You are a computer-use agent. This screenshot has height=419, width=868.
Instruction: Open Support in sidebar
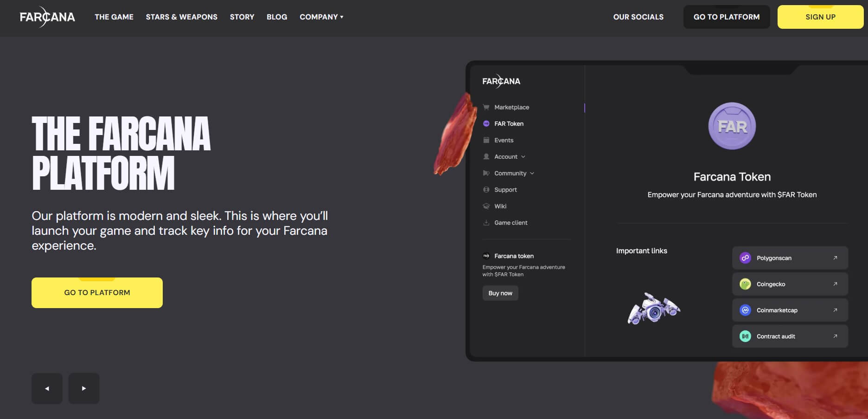pyautogui.click(x=505, y=190)
